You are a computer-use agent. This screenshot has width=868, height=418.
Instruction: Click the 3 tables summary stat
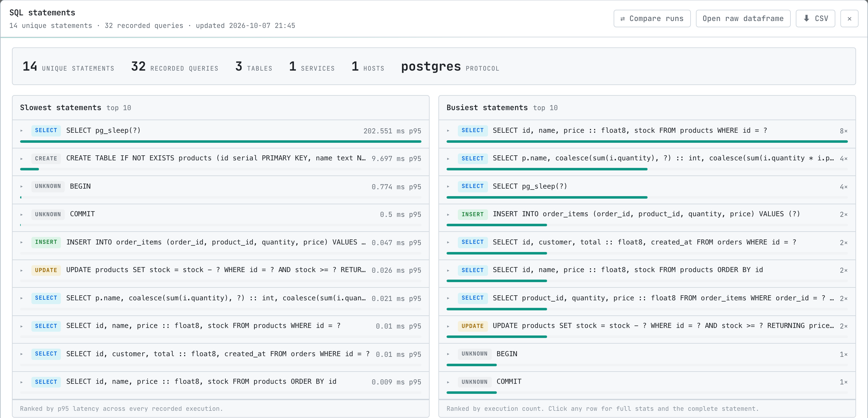[254, 66]
